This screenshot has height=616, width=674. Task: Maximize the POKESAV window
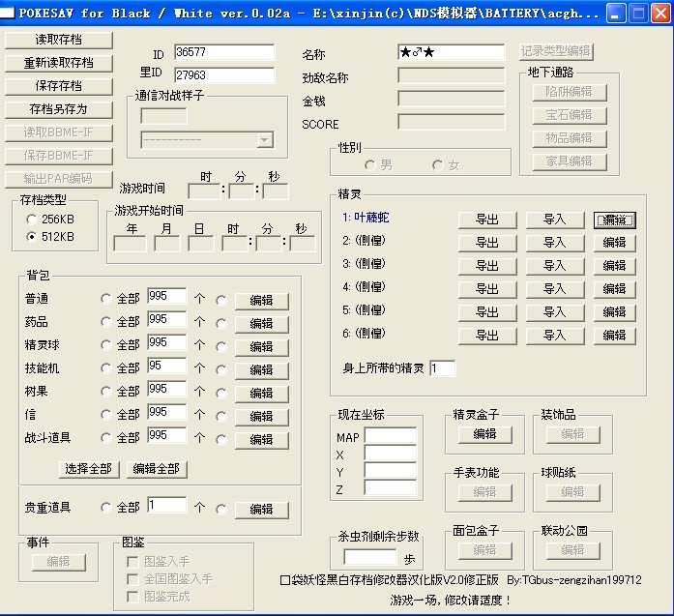coord(638,14)
